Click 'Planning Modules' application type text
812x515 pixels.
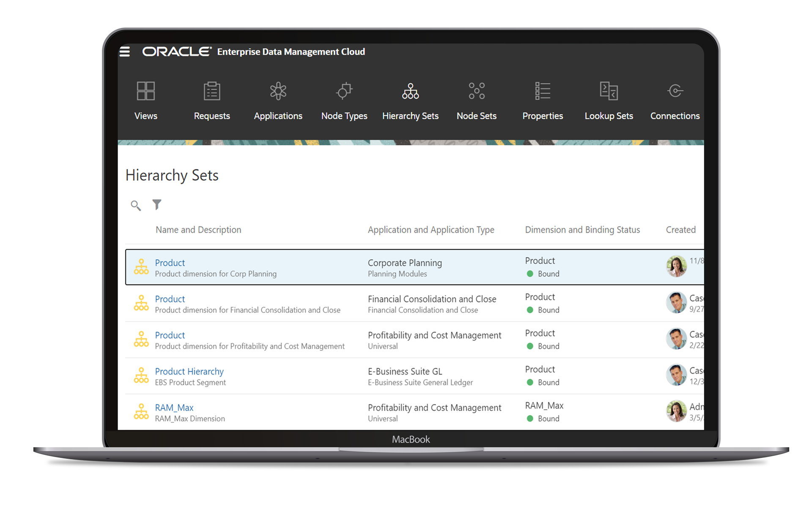pos(397,274)
